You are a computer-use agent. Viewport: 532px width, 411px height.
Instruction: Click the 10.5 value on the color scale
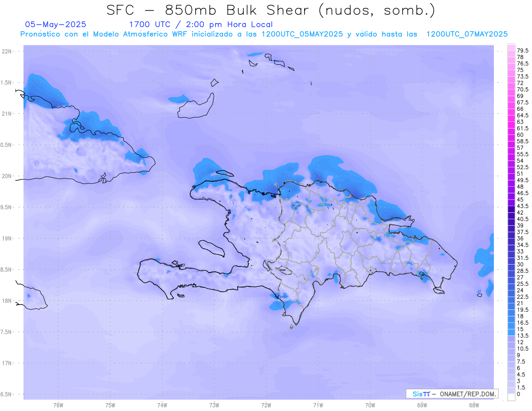coord(523,348)
